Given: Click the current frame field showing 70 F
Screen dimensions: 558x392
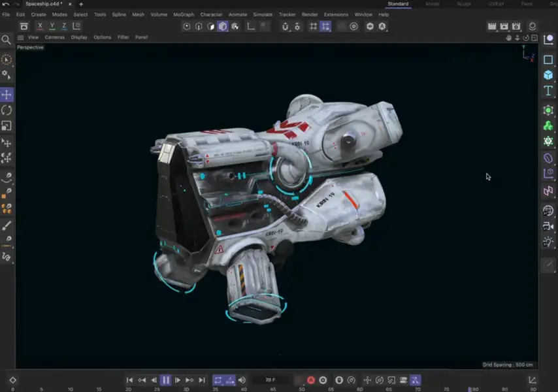Looking at the screenshot, I should pyautogui.click(x=269, y=380).
